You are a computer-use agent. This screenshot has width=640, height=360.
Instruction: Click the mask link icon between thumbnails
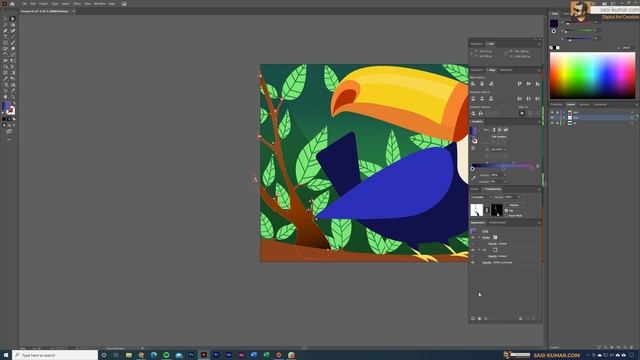[x=487, y=210]
